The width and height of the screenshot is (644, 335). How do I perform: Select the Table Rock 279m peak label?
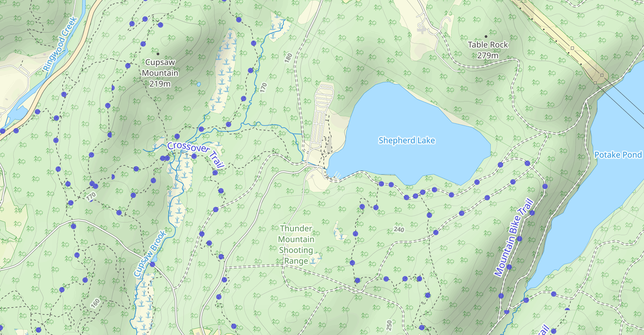point(488,50)
